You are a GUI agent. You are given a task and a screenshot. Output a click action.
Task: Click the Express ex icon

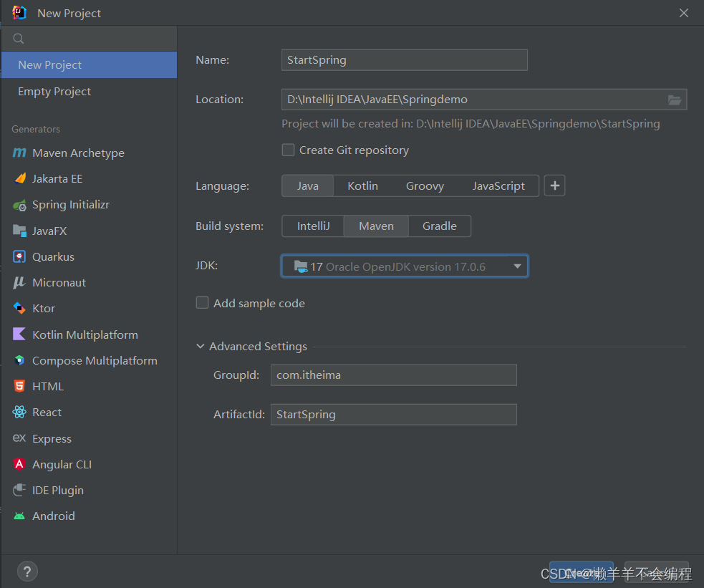tap(19, 438)
